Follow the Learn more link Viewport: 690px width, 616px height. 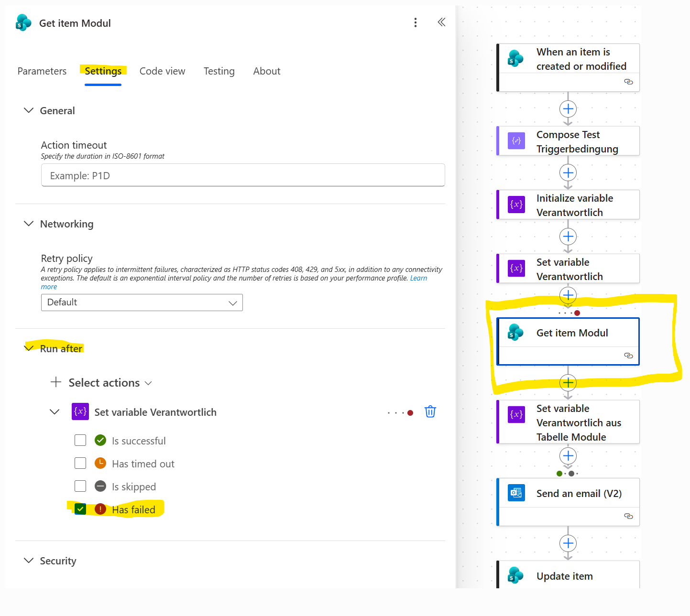point(418,278)
